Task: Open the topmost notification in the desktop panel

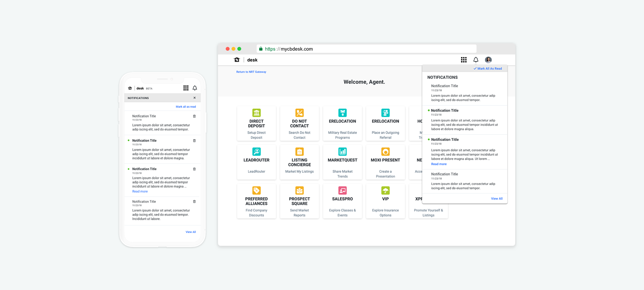Action: (x=465, y=93)
